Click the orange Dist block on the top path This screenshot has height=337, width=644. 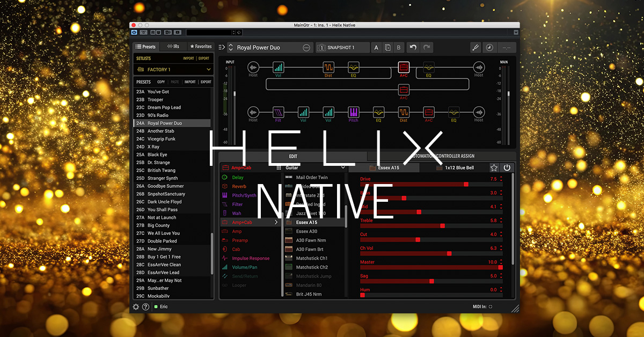(x=328, y=68)
